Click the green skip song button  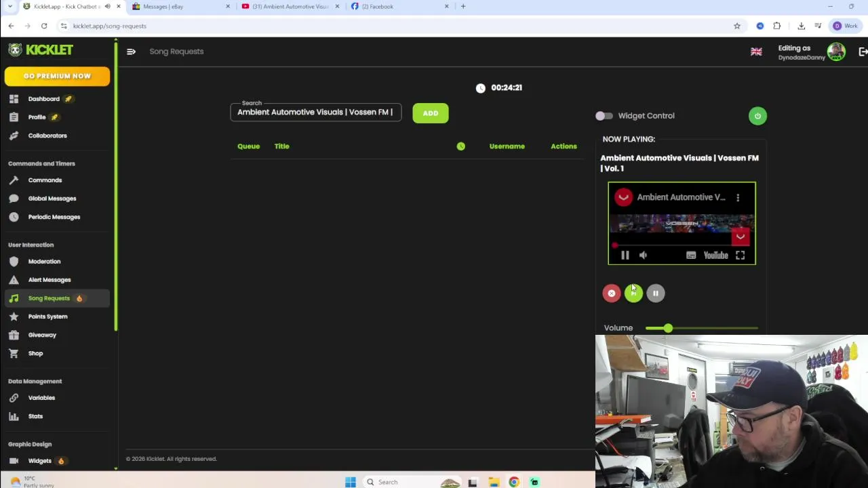(x=633, y=293)
